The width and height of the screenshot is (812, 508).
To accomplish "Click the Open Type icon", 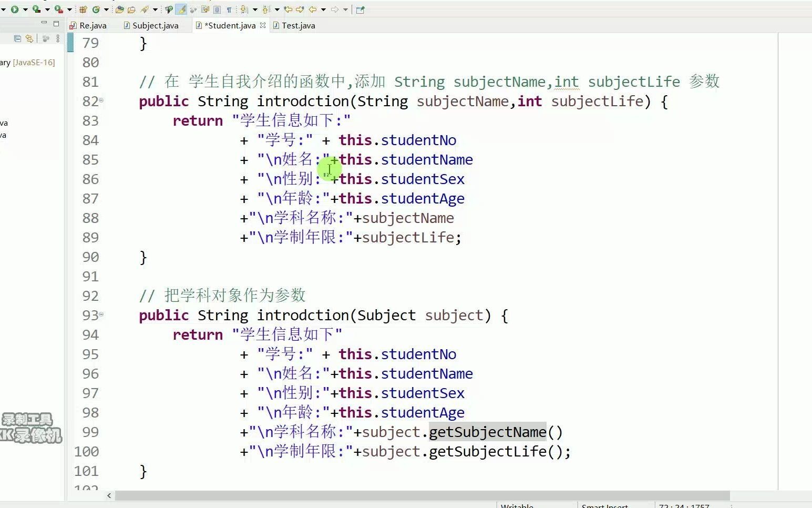I will (119, 9).
